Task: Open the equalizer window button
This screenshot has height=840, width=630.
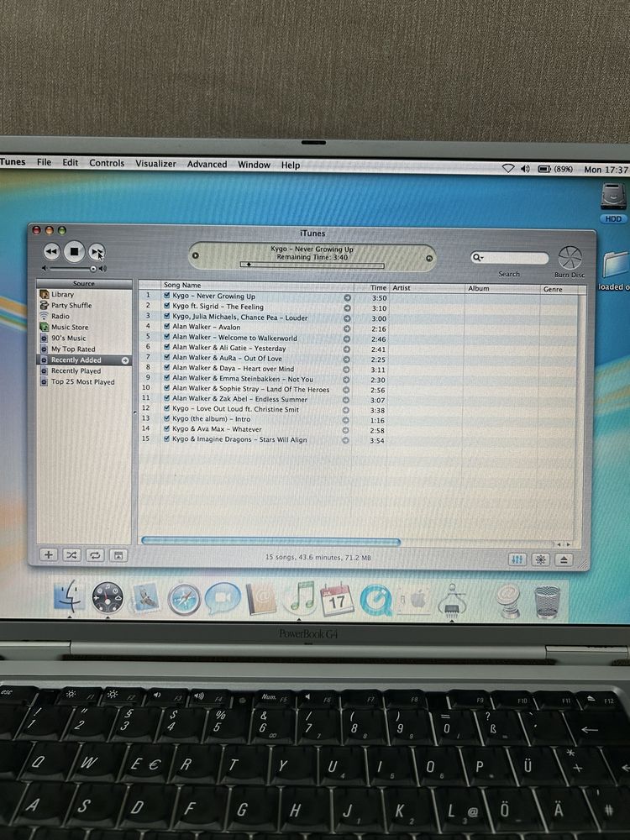Action: pyautogui.click(x=517, y=559)
